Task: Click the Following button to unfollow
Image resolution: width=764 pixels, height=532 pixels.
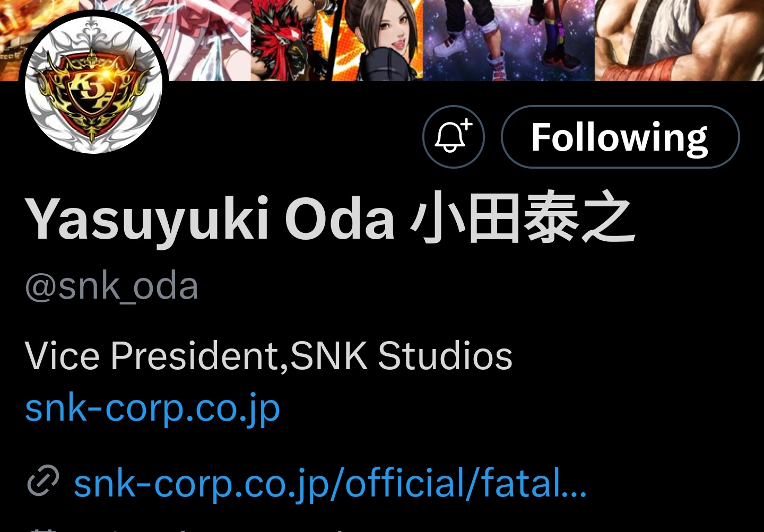Action: (x=620, y=137)
